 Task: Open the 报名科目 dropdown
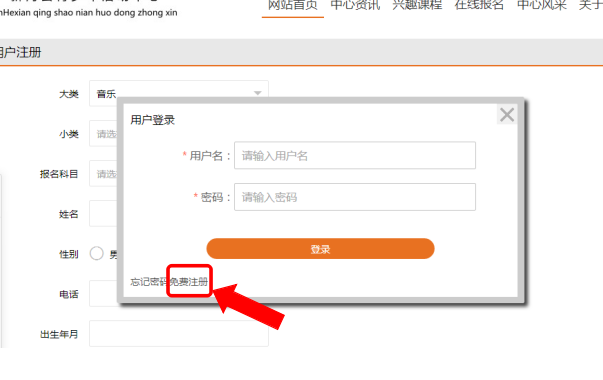coord(104,173)
